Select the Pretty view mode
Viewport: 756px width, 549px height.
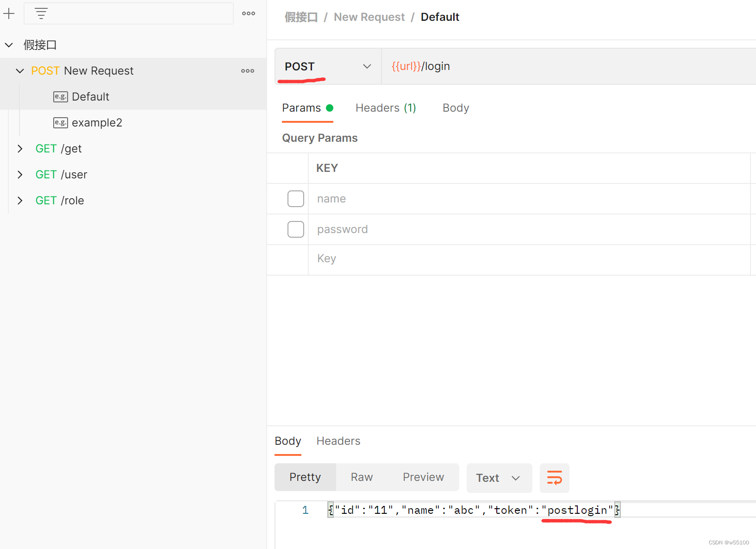pos(305,477)
